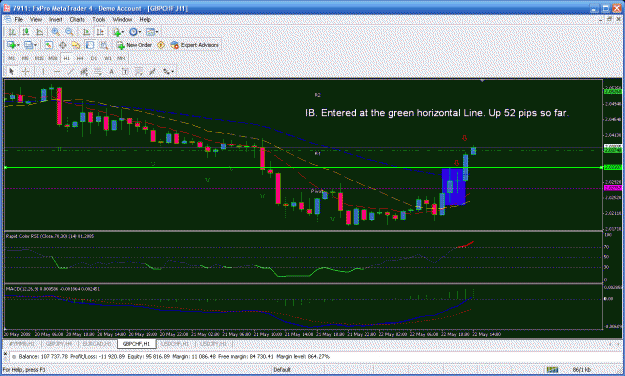Open the Templates dropdown

point(151,32)
